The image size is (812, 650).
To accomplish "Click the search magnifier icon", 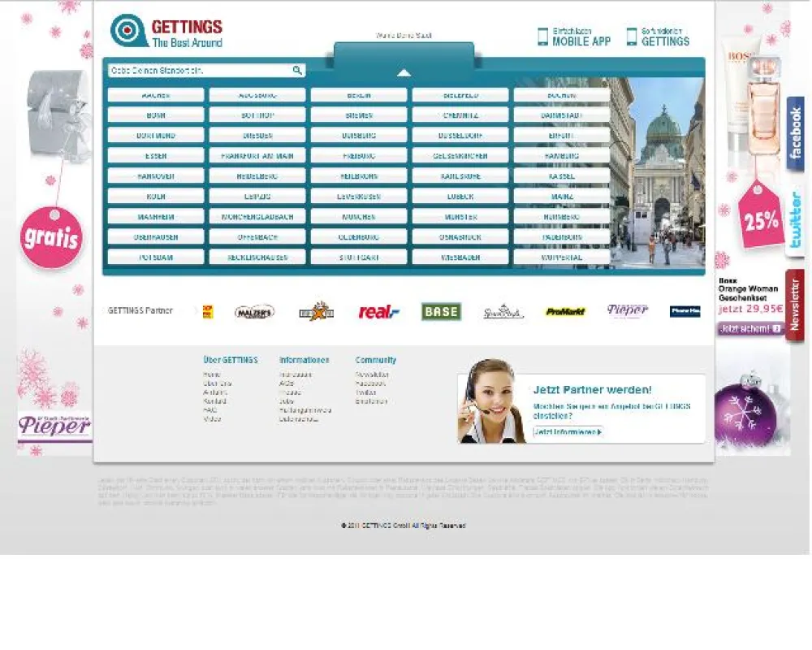I will (x=297, y=70).
